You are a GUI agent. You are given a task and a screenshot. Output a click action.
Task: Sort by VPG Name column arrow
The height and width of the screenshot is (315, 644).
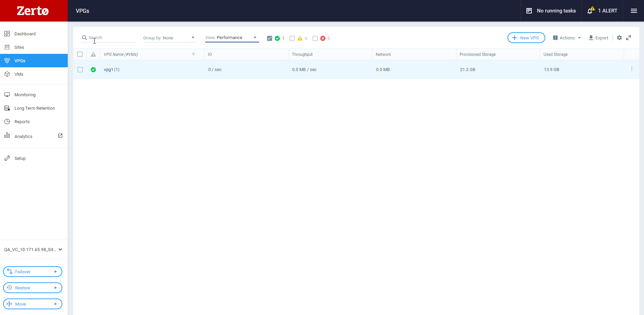tap(193, 54)
